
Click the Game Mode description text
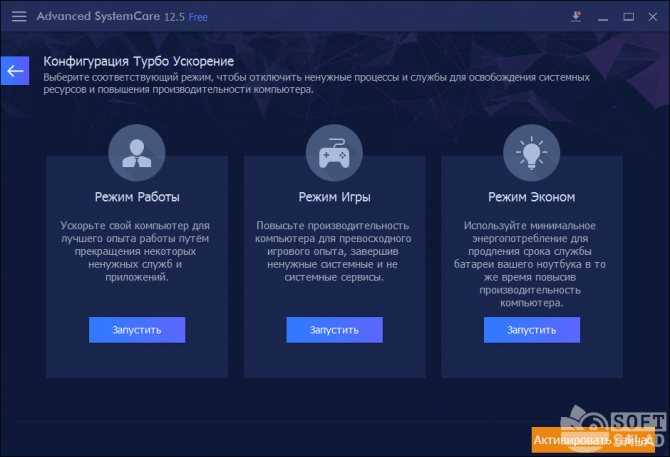pyautogui.click(x=334, y=251)
